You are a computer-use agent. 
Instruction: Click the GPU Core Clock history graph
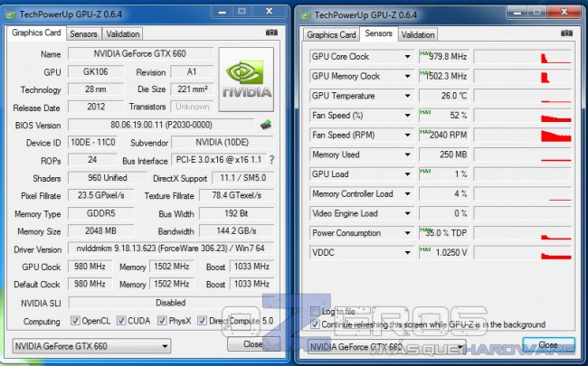click(522, 57)
